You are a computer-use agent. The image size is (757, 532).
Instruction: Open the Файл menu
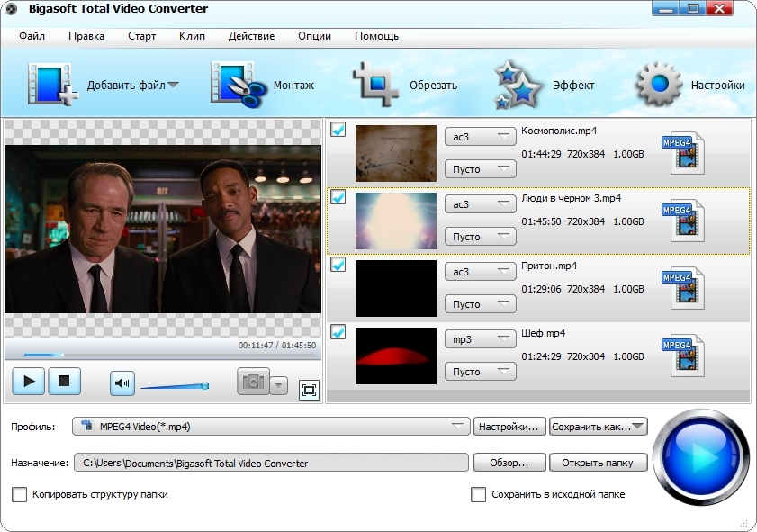pyautogui.click(x=31, y=36)
